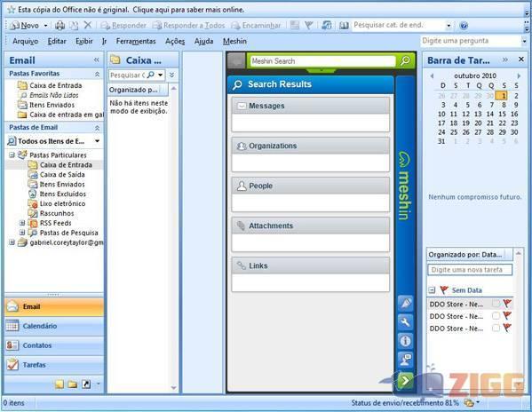The image size is (532, 412).
Task: Open the Ferramentas menu
Action: point(136,41)
